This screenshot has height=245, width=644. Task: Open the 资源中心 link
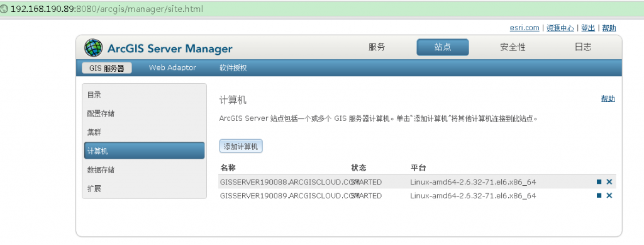click(560, 28)
